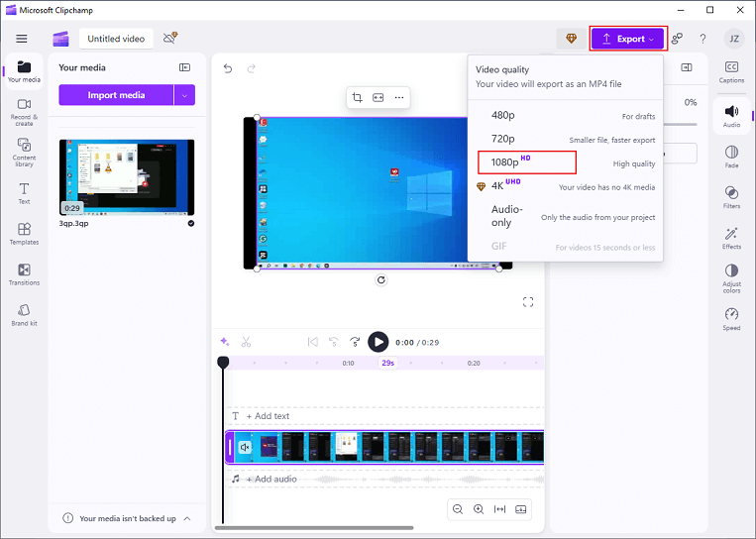This screenshot has width=756, height=539.
Task: Open the Adjust colors panel
Action: click(x=731, y=278)
